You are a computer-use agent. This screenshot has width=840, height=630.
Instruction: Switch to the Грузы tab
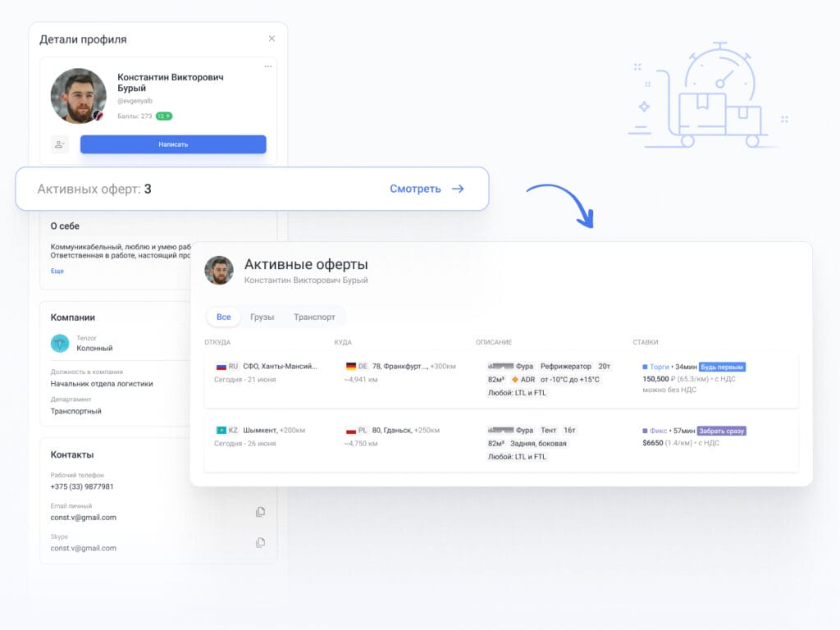[262, 317]
